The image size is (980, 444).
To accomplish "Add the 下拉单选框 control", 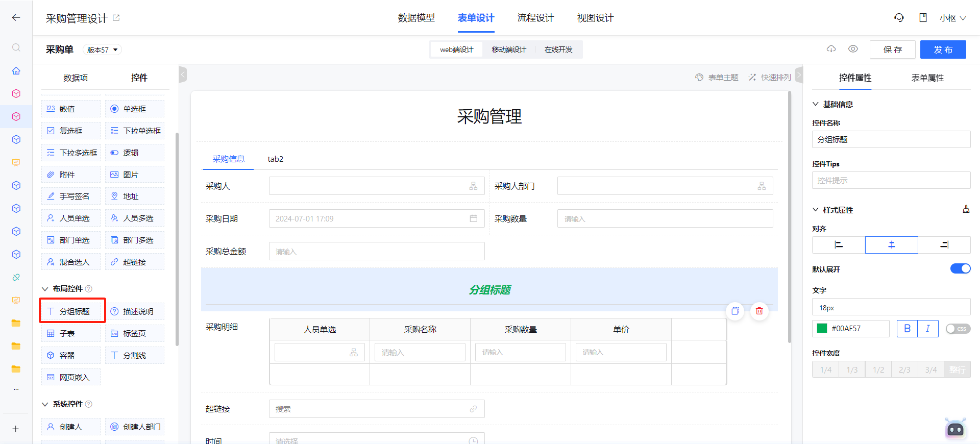I will coord(135,131).
